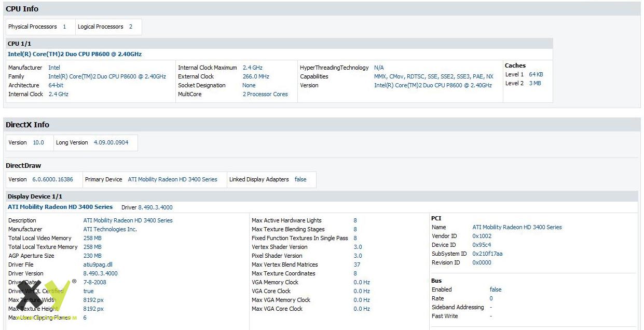The height and width of the screenshot is (330, 644).
Task: Click the CPU name in the Version row
Action: [433, 85]
